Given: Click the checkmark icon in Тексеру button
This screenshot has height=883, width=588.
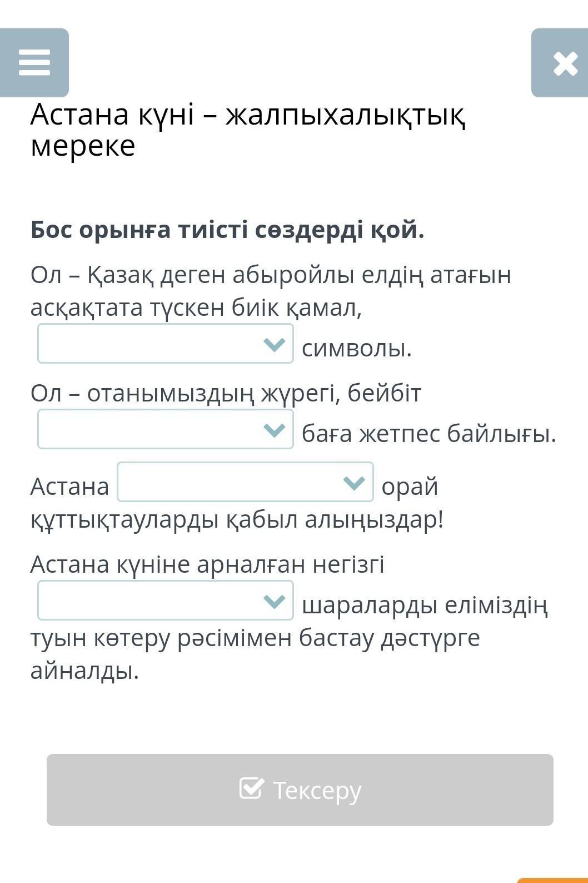Looking at the screenshot, I should point(251,788).
